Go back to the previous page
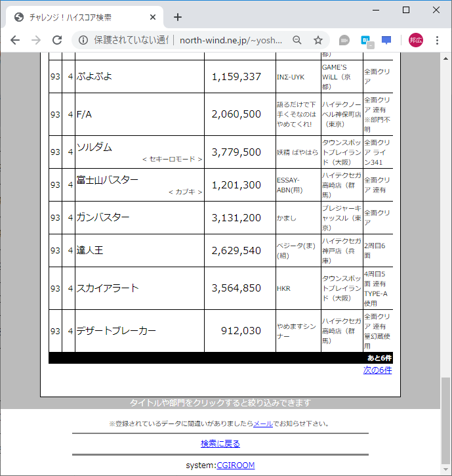The image size is (452, 476). tap(15, 40)
